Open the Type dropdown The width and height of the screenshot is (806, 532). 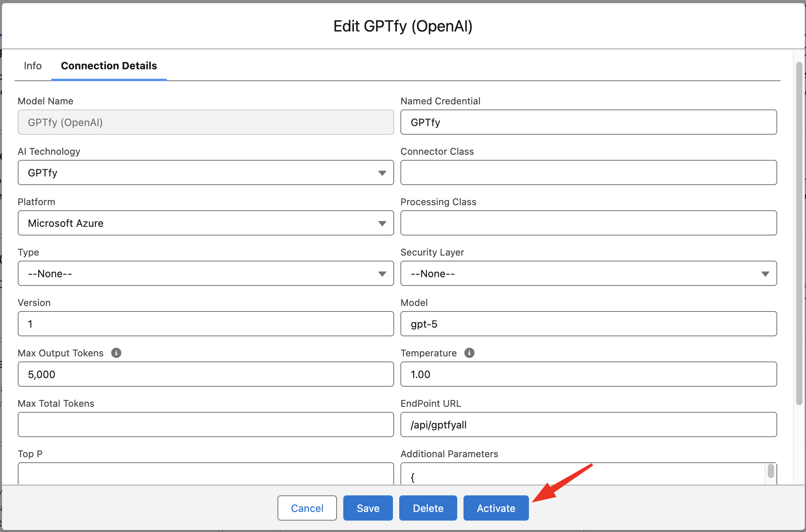click(x=205, y=273)
